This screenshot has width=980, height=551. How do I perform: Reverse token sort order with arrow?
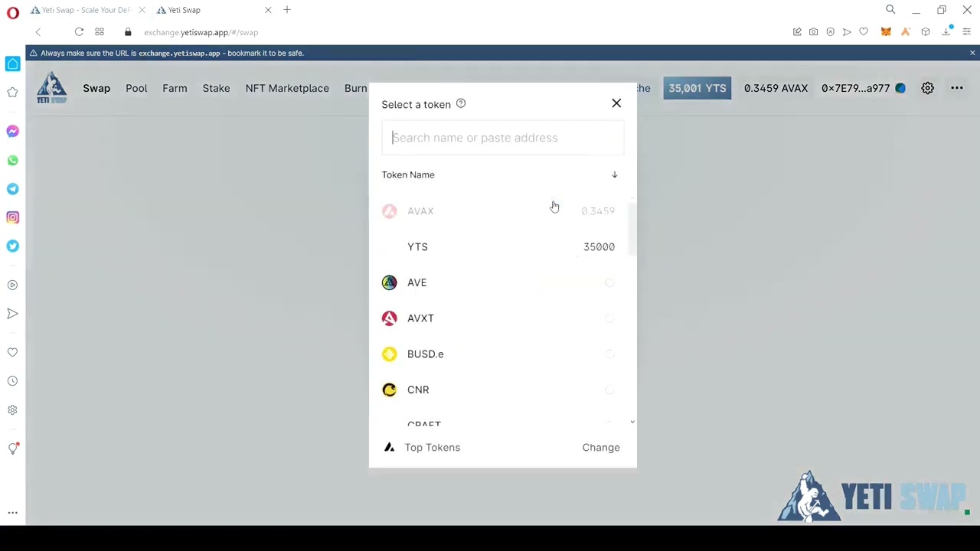pyautogui.click(x=614, y=174)
